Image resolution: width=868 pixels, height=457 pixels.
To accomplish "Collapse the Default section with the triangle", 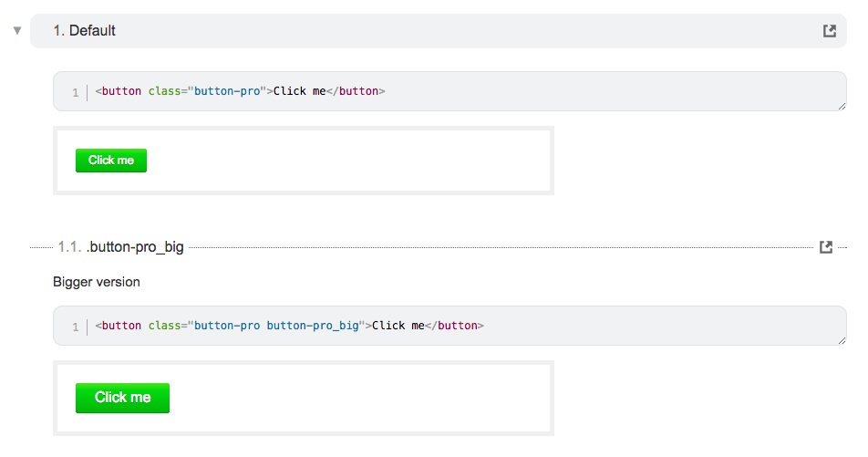I will point(17,30).
